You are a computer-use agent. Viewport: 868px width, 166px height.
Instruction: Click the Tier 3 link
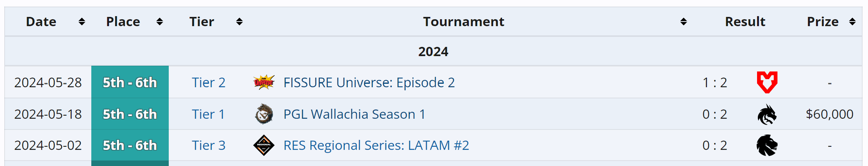pyautogui.click(x=208, y=145)
